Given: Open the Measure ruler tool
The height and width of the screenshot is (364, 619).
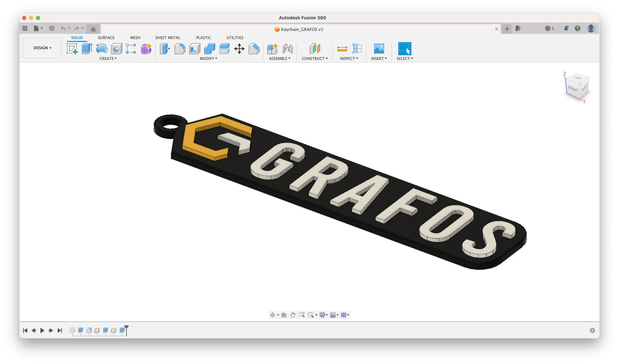Looking at the screenshot, I should pyautogui.click(x=342, y=49).
